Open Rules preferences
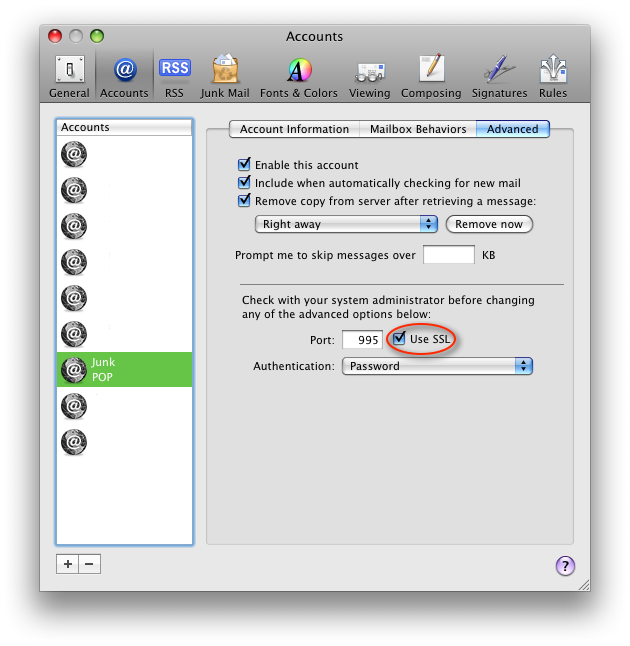The width and height of the screenshot is (630, 646). [x=553, y=77]
